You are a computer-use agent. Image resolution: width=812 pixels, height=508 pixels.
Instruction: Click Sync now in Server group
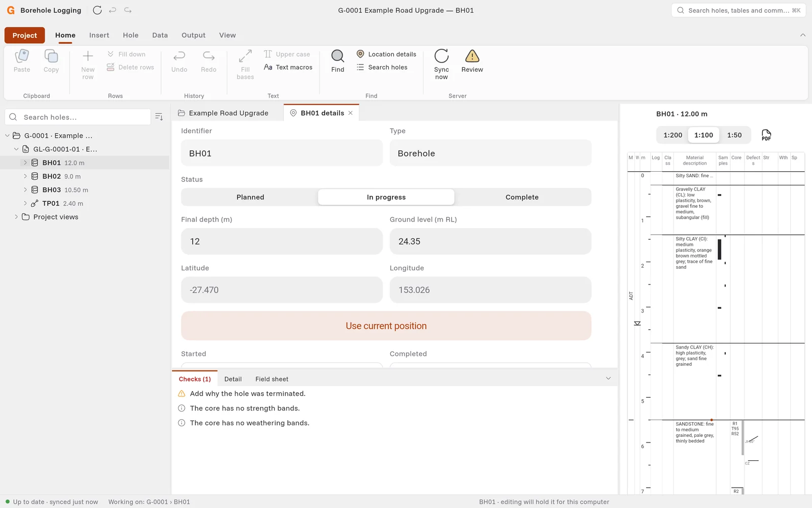click(442, 65)
